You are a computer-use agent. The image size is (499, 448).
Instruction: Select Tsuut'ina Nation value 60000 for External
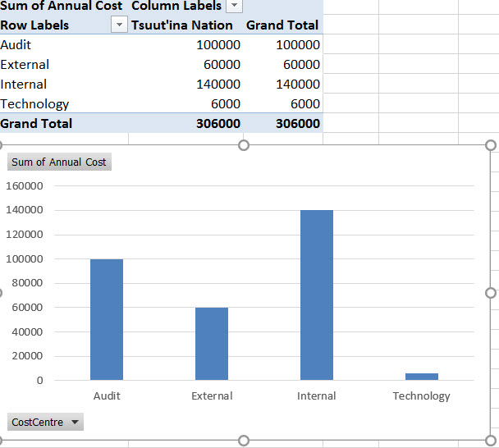[185, 64]
